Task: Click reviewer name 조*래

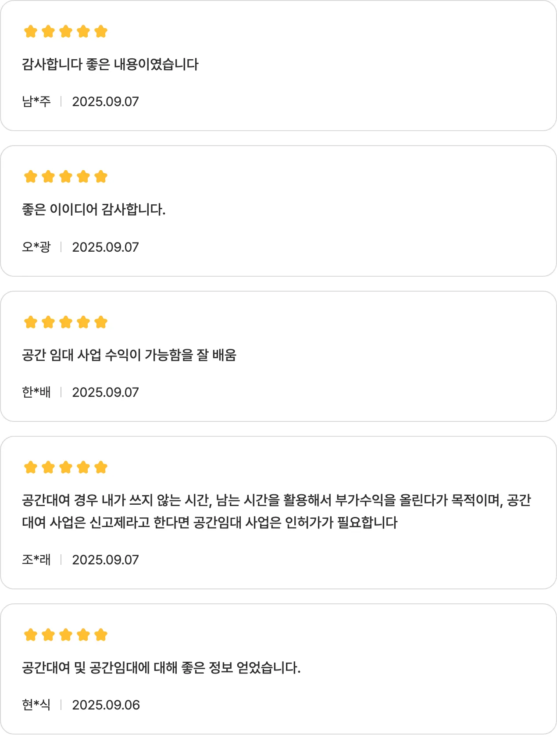Action: pos(36,560)
